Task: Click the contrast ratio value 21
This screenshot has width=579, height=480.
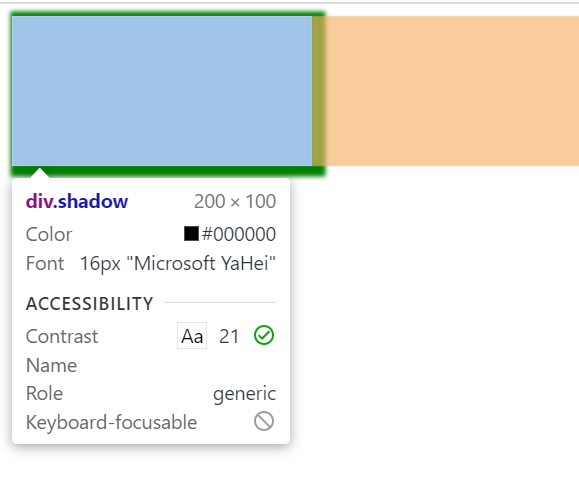Action: pos(229,336)
